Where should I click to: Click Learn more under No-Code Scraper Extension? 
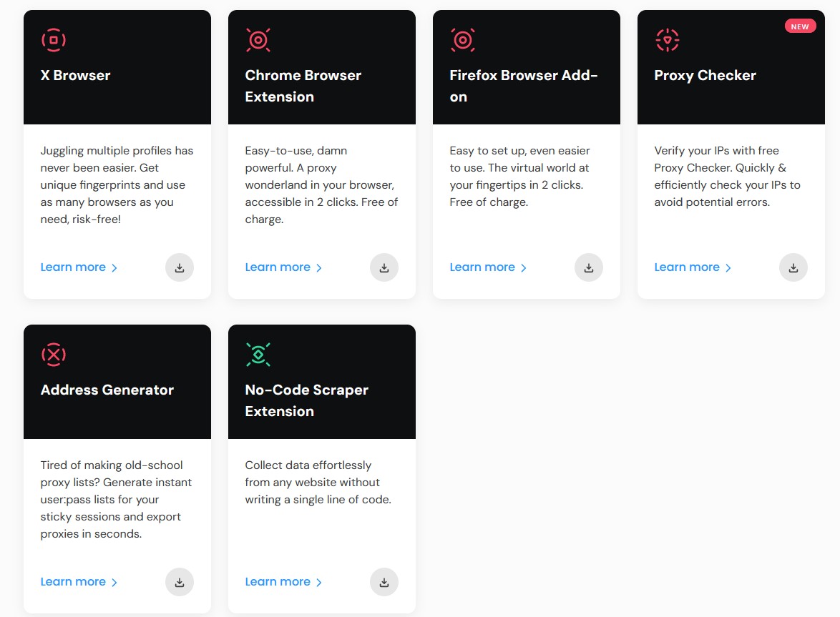click(x=278, y=581)
